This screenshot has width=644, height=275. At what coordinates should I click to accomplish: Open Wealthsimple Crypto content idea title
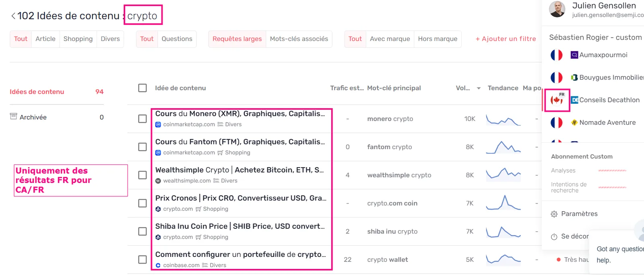[239, 170]
